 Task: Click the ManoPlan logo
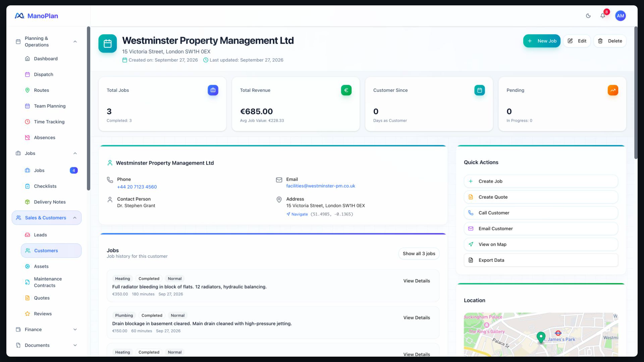(x=37, y=16)
